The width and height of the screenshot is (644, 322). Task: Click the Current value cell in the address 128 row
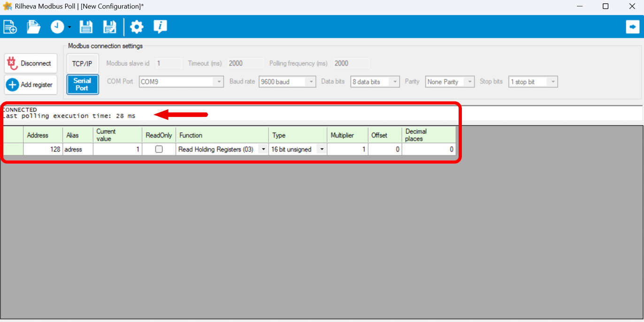(x=118, y=149)
